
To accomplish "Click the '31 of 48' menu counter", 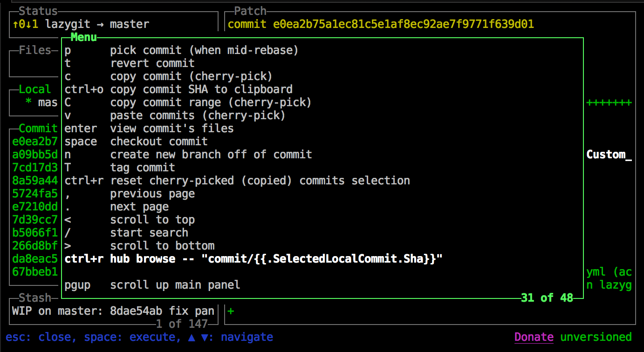I will click(547, 298).
